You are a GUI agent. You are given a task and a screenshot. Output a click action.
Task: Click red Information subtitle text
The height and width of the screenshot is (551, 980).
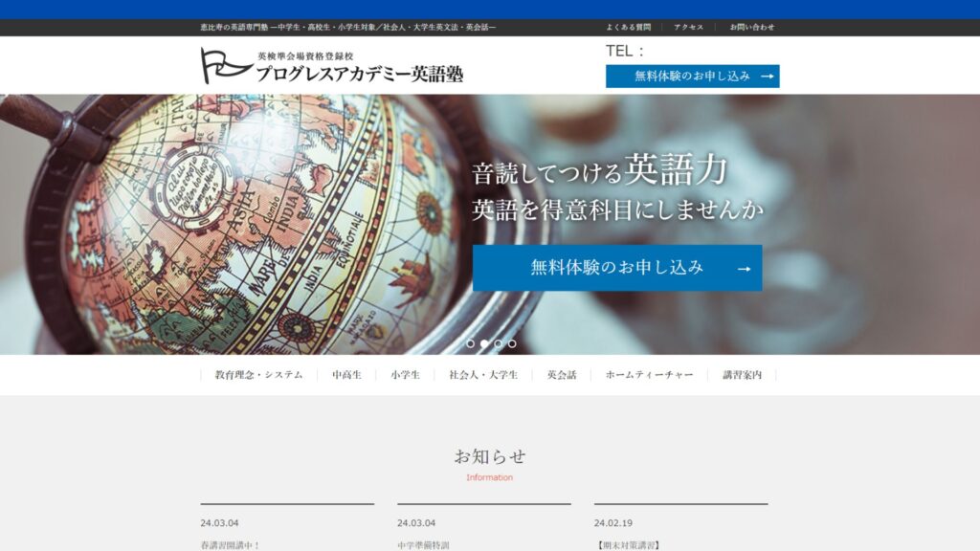click(489, 477)
